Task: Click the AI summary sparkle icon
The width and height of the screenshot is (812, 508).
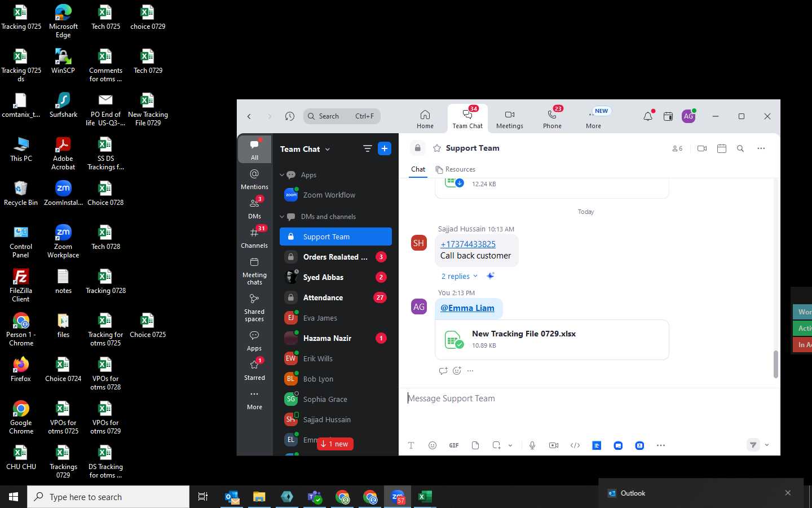Action: click(x=491, y=276)
